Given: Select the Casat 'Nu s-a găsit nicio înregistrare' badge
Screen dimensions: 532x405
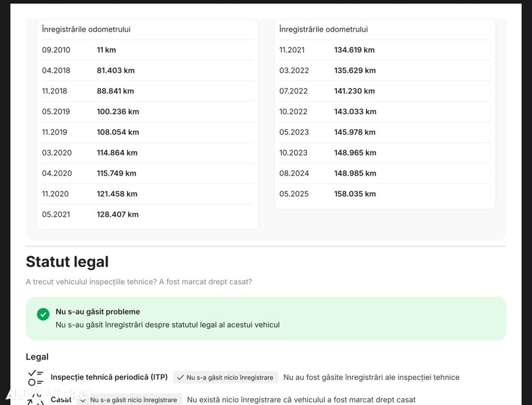Looking at the screenshot, I should click(x=129, y=400).
